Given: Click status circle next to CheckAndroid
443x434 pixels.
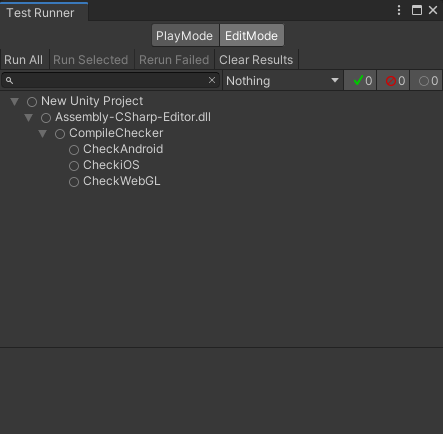Looking at the screenshot, I should point(74,150).
